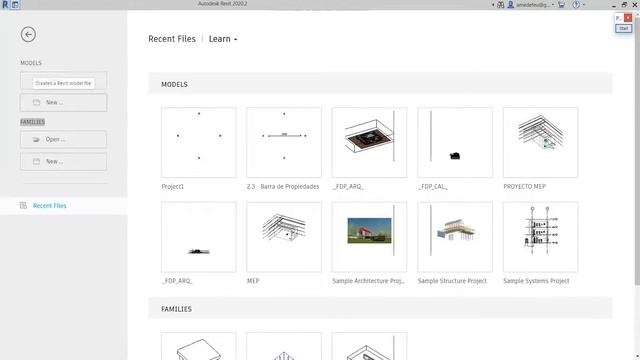640x360 pixels.
Task: Open the PROYECTO MEP model thumbnail
Action: point(540,142)
